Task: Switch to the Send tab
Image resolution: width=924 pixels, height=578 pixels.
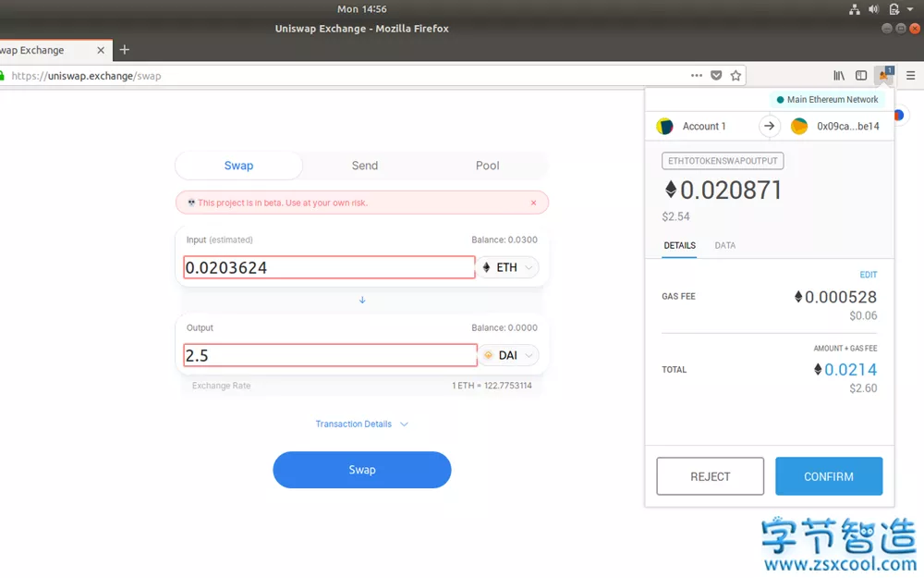Action: coord(365,166)
